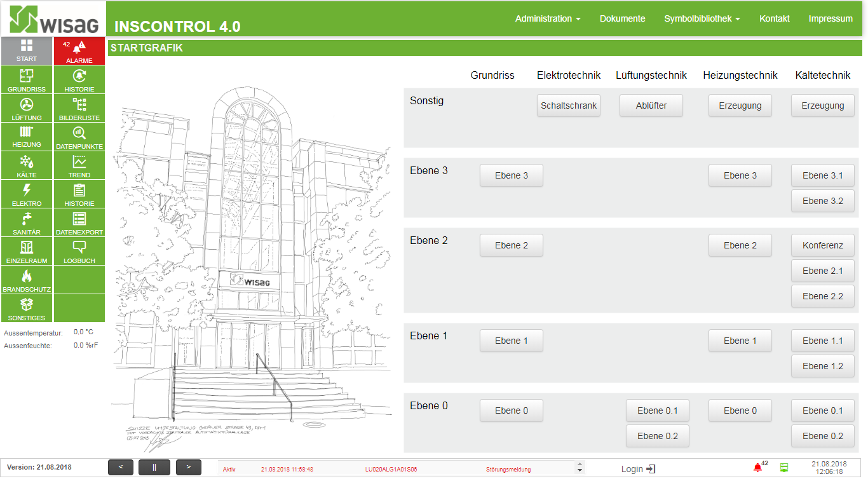The height and width of the screenshot is (488, 868).
Task: Click the building sketch image
Action: click(x=252, y=269)
